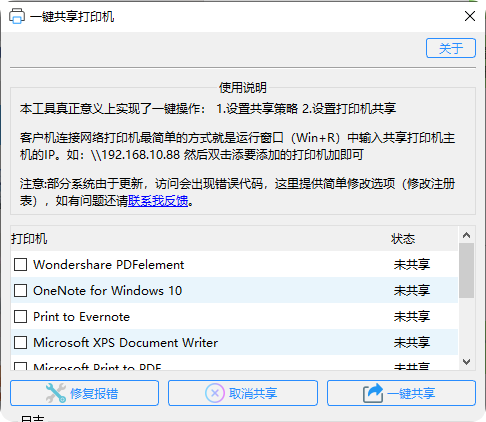Tick the OneNote for Windows 10 checkbox
This screenshot has height=422, width=486.
point(21,291)
